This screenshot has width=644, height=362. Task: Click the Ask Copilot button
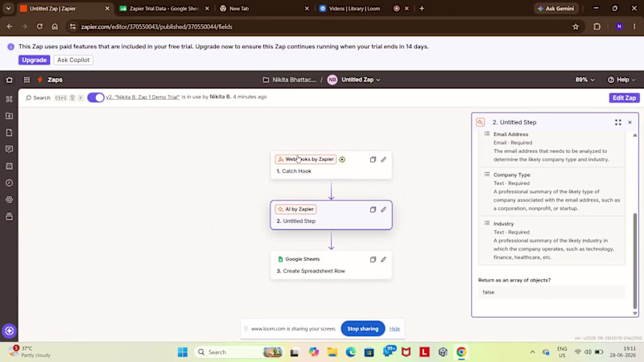(73, 60)
